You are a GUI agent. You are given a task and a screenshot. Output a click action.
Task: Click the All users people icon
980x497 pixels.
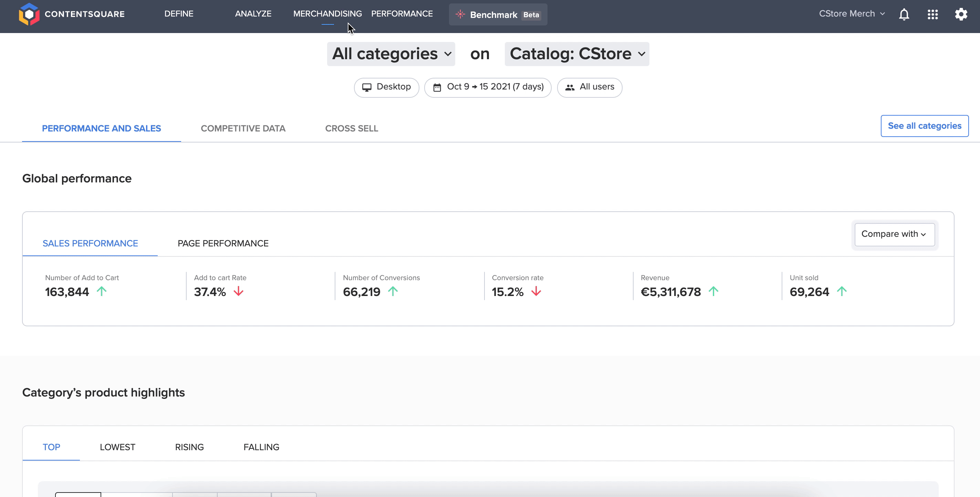point(570,87)
